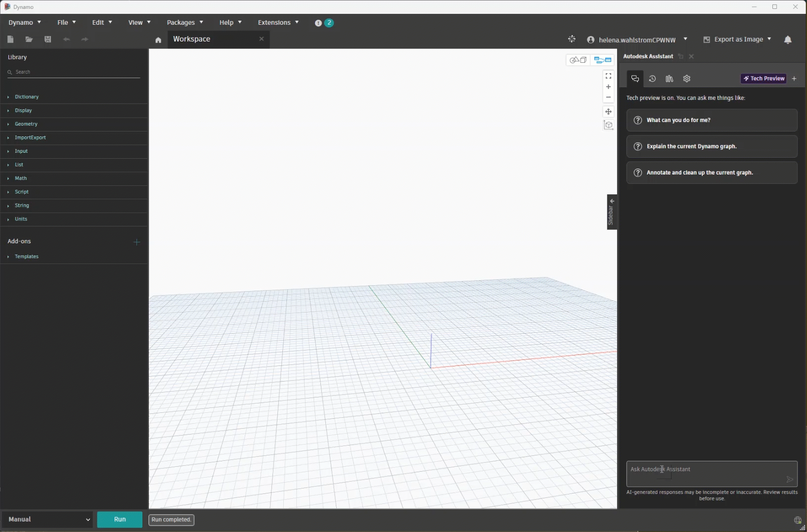Click the zoom to fit icon
807x532 pixels.
point(608,76)
